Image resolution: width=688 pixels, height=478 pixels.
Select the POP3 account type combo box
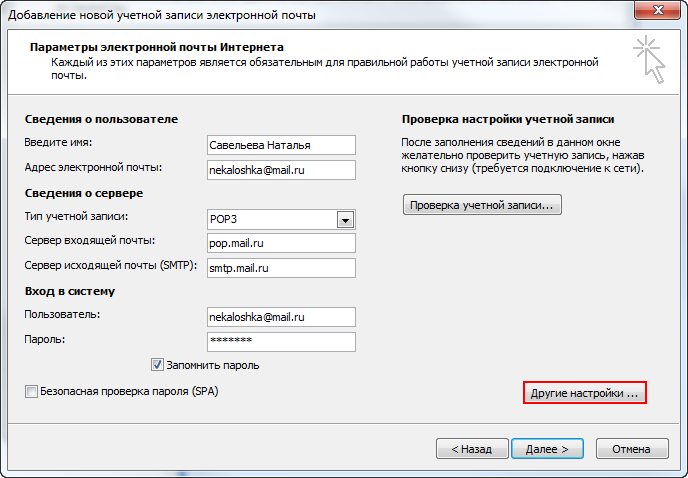point(281,219)
